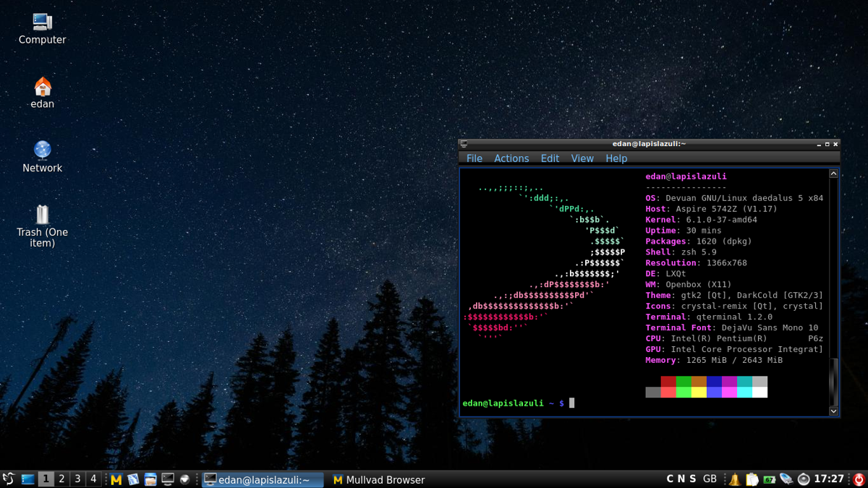
Task: Launch terminal from quick launch monitor icon
Action: click(x=168, y=479)
